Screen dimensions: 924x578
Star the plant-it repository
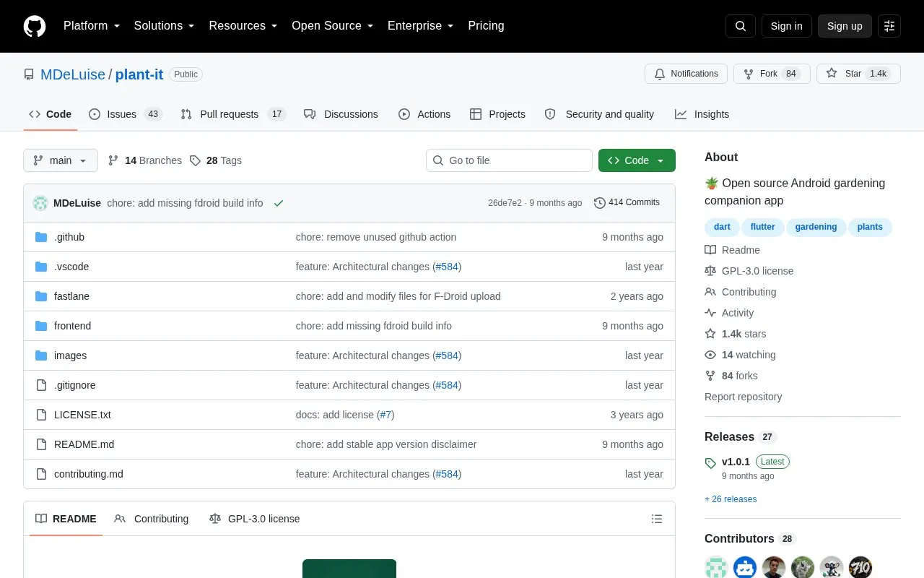(x=858, y=74)
